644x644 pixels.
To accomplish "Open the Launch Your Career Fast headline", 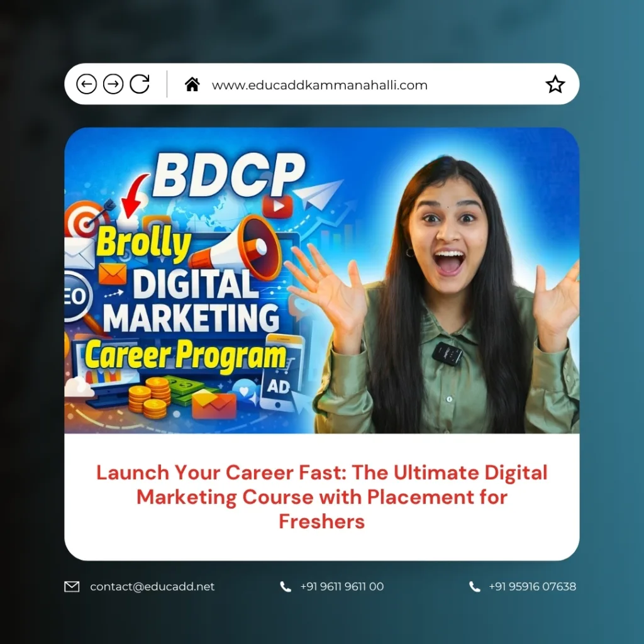I will [321, 497].
